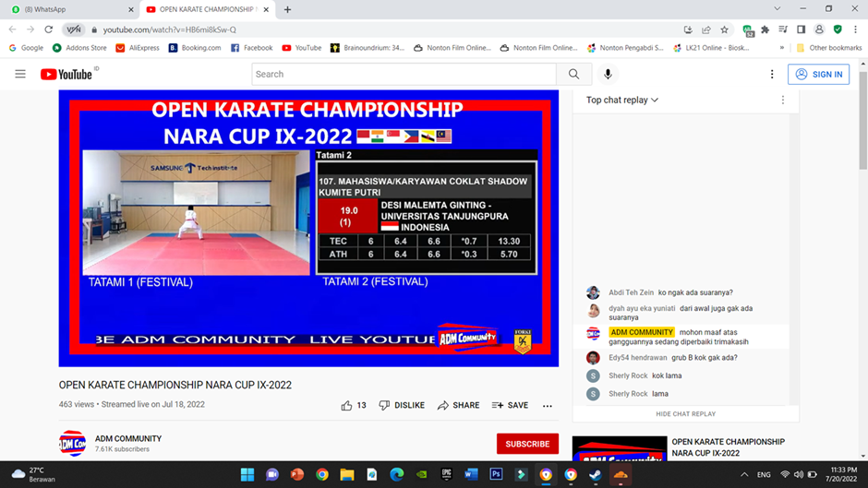Open the ADM COMMUNITY channel link
Screen dimensions: 868x488
point(128,438)
